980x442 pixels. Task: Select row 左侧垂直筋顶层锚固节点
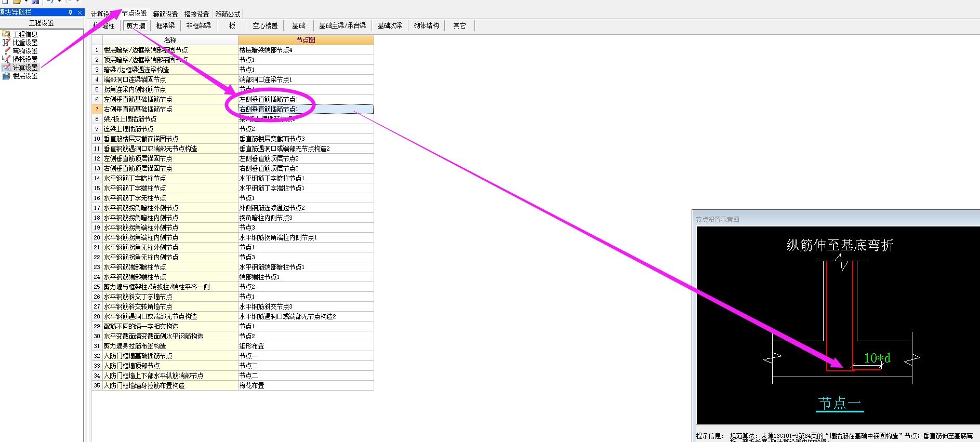pyautogui.click(x=170, y=158)
